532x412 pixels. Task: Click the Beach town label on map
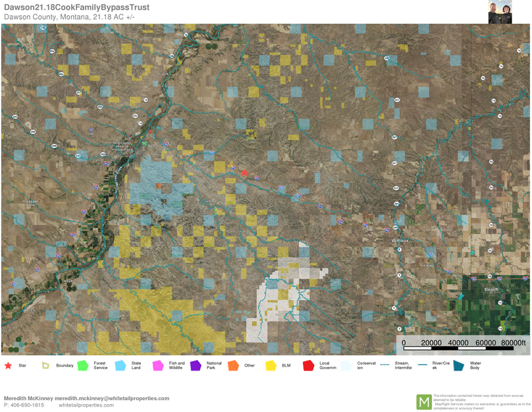click(x=491, y=289)
